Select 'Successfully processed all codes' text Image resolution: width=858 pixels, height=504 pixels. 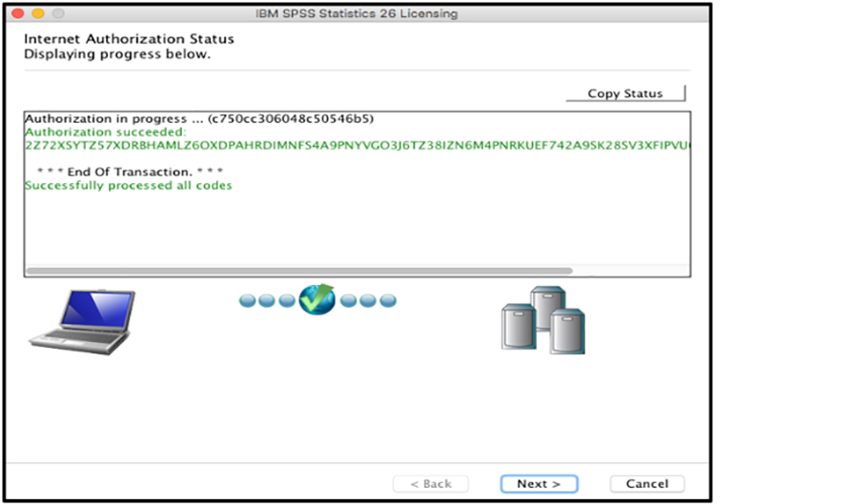[129, 186]
